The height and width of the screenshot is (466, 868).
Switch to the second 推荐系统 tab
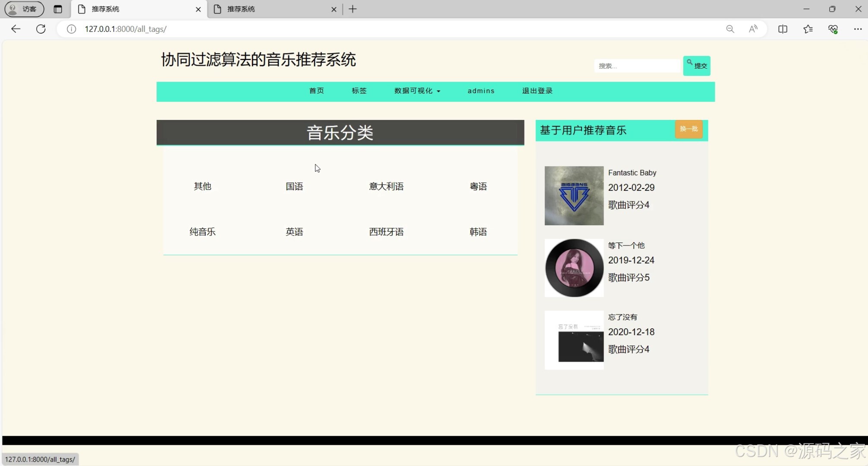(259, 9)
